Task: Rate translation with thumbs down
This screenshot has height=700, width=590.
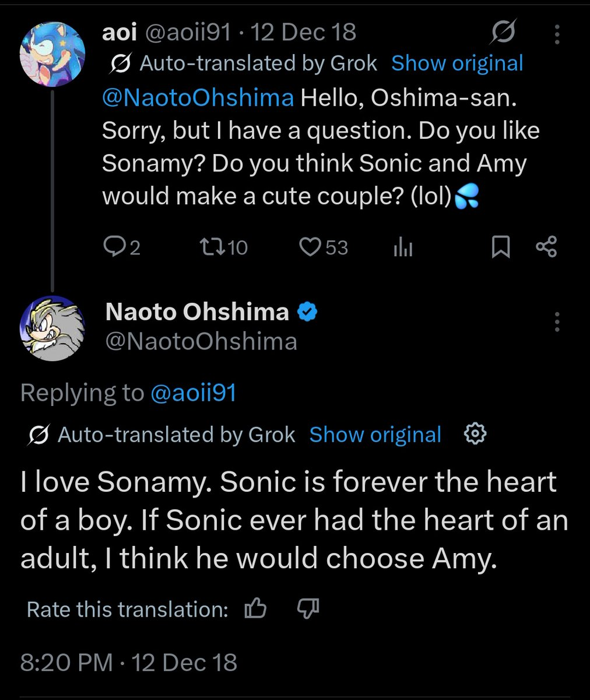Action: 308,610
